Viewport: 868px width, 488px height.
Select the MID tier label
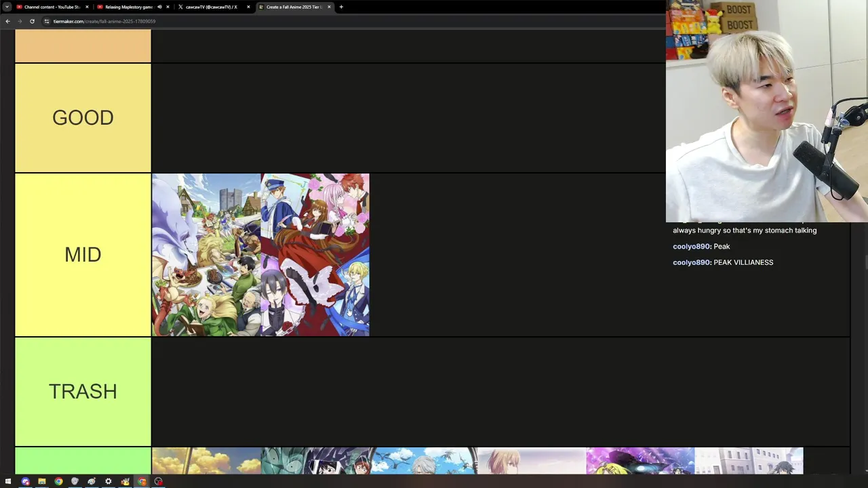tap(83, 255)
